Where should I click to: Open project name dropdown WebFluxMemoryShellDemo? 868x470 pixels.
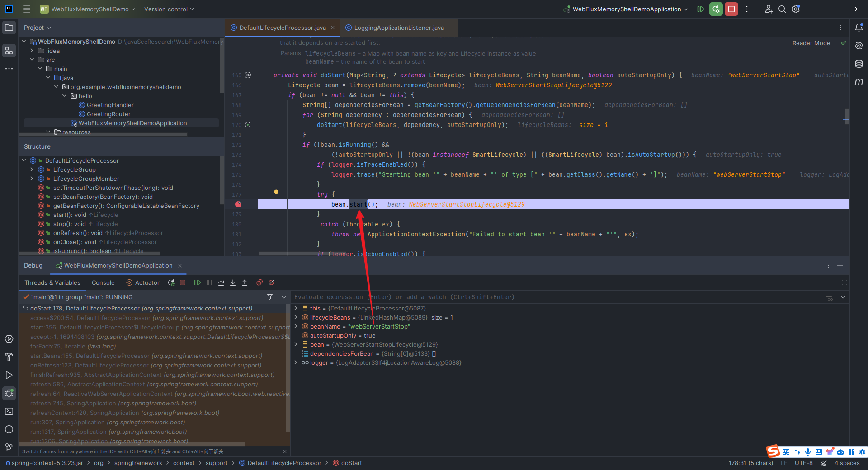click(87, 9)
